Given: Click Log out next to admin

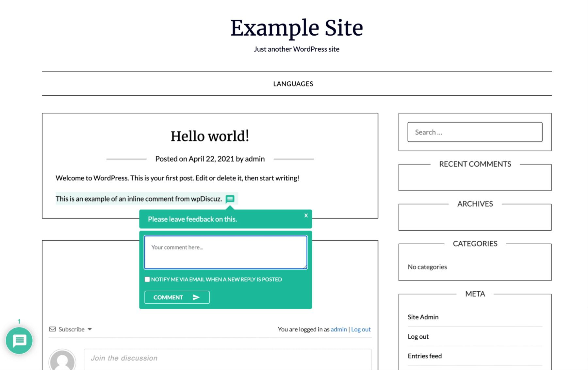Looking at the screenshot, I should click(x=361, y=329).
